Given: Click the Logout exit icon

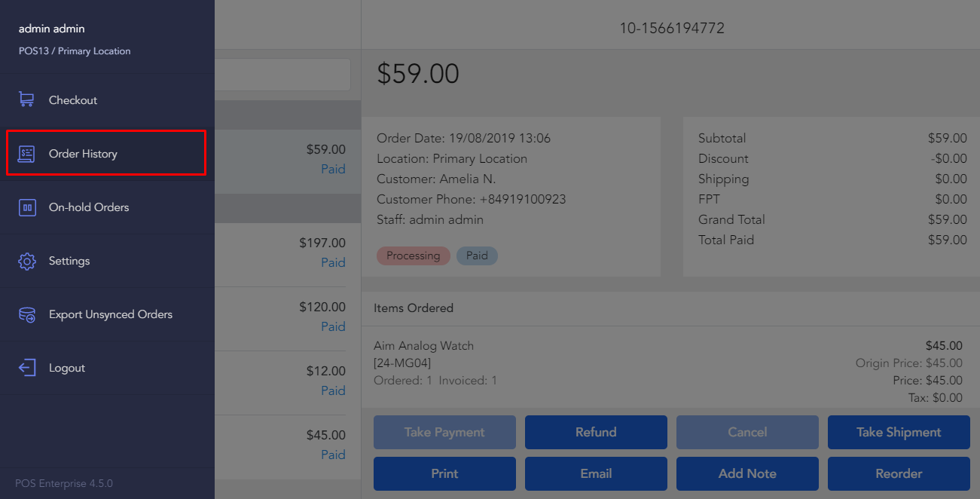Looking at the screenshot, I should pyautogui.click(x=26, y=367).
